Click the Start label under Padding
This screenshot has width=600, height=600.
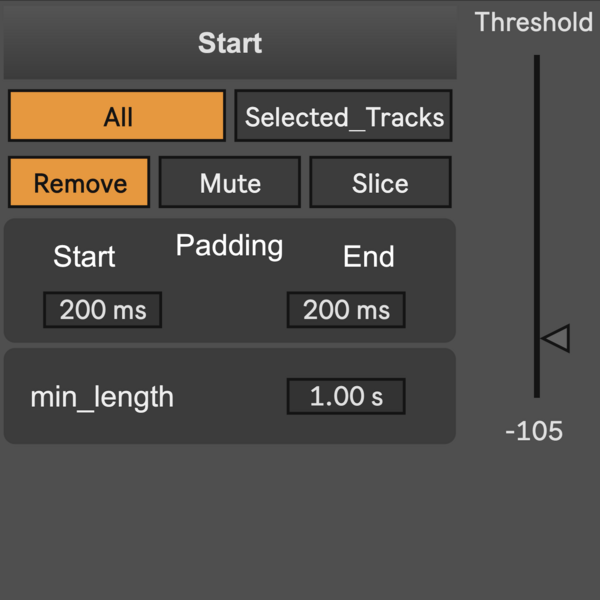(84, 257)
